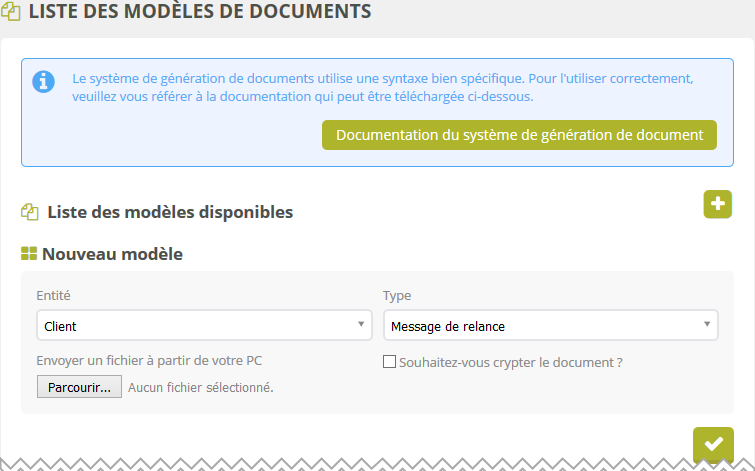
Task: Click the documents icon beside the page title
Action: coord(11,14)
